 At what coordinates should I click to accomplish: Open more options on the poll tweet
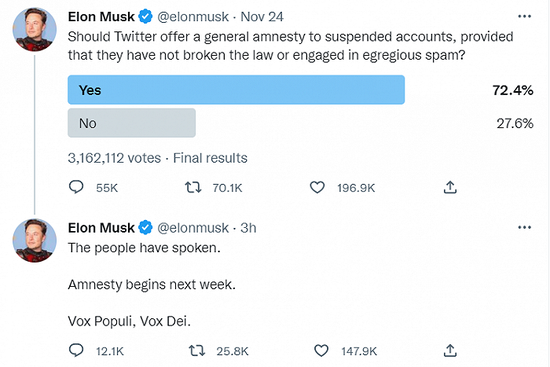(524, 16)
